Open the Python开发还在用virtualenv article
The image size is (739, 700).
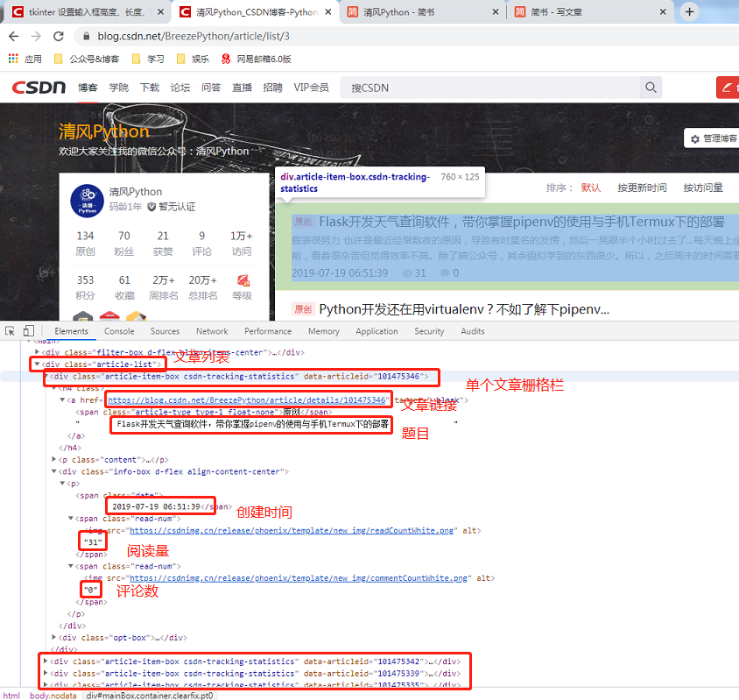point(464,309)
